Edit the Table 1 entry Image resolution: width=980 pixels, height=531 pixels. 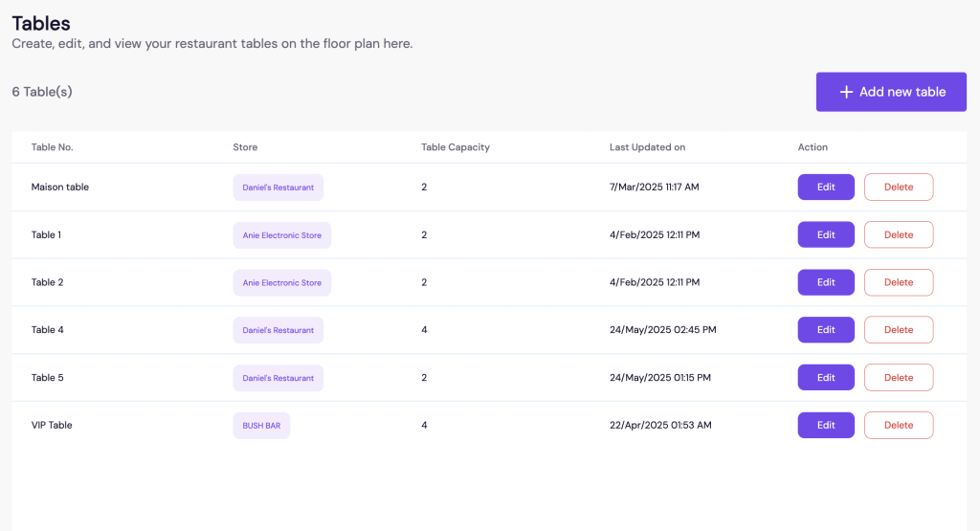click(x=826, y=235)
